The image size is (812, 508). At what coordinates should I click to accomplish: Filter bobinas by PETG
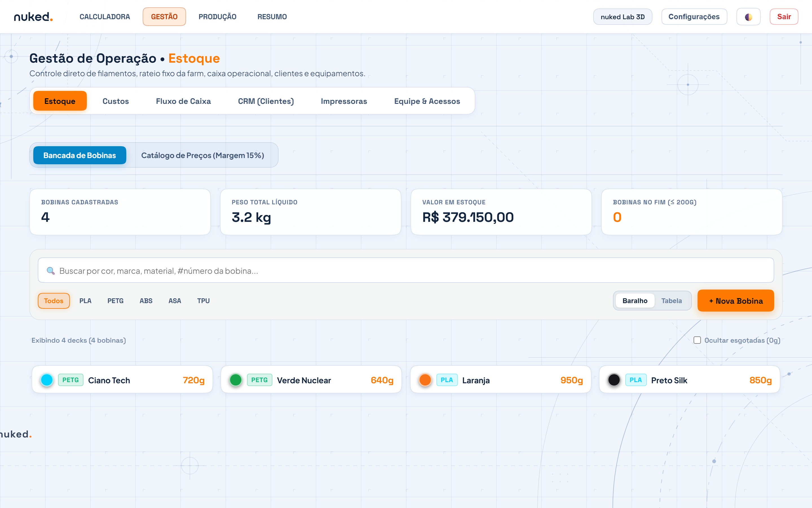[x=115, y=301]
